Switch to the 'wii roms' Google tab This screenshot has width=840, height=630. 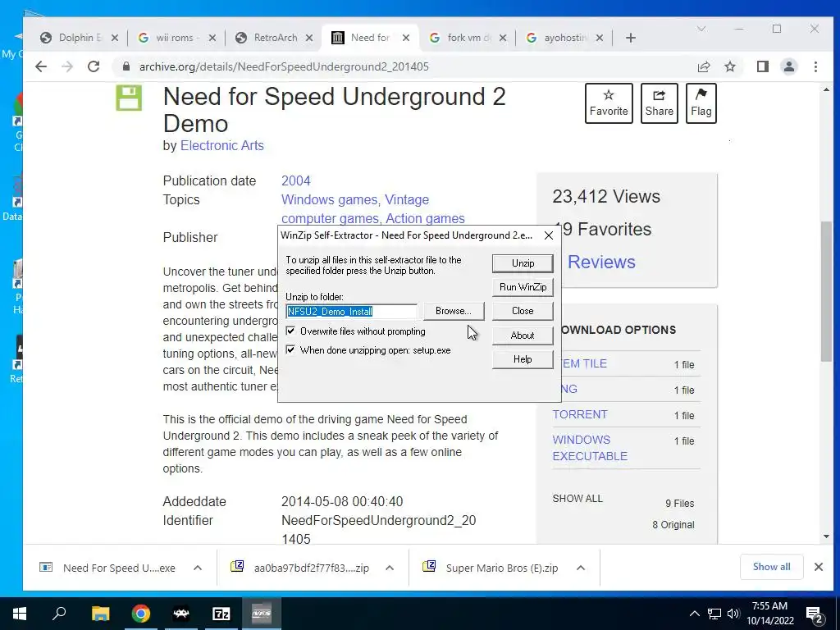click(x=177, y=38)
